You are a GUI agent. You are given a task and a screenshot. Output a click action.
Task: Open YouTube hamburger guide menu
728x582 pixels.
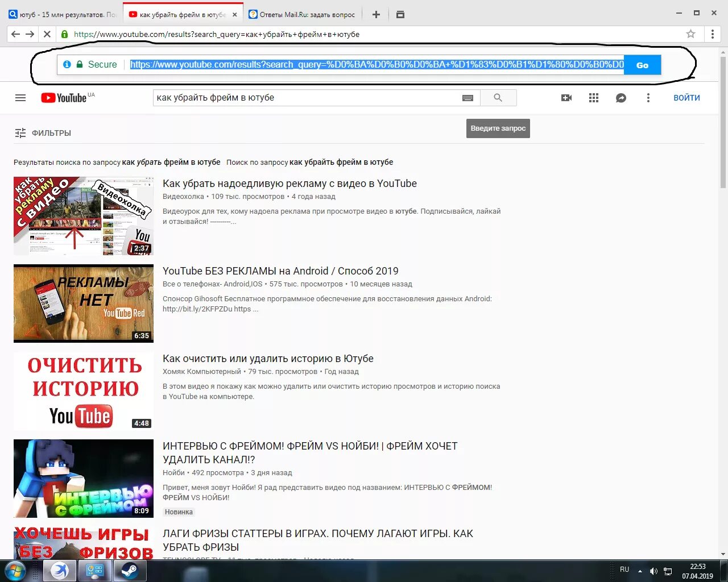click(20, 98)
